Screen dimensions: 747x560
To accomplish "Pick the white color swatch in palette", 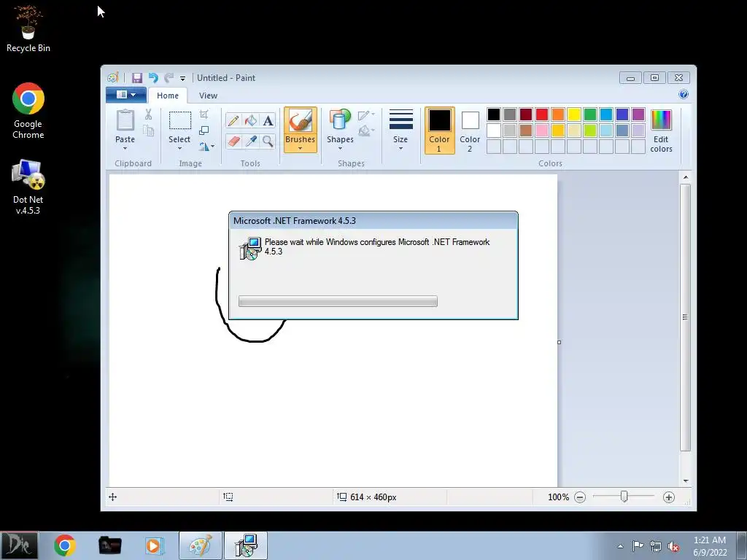I will pyautogui.click(x=494, y=131).
